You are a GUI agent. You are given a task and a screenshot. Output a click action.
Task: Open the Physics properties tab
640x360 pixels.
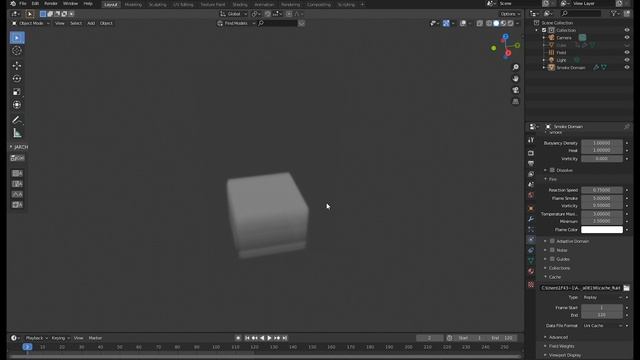(531, 240)
